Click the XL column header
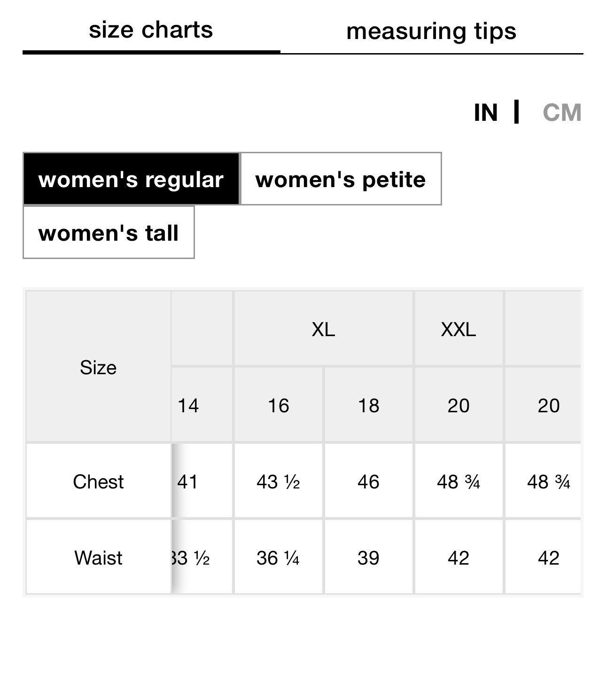Viewport: 606px width, 700px height. pyautogui.click(x=323, y=329)
